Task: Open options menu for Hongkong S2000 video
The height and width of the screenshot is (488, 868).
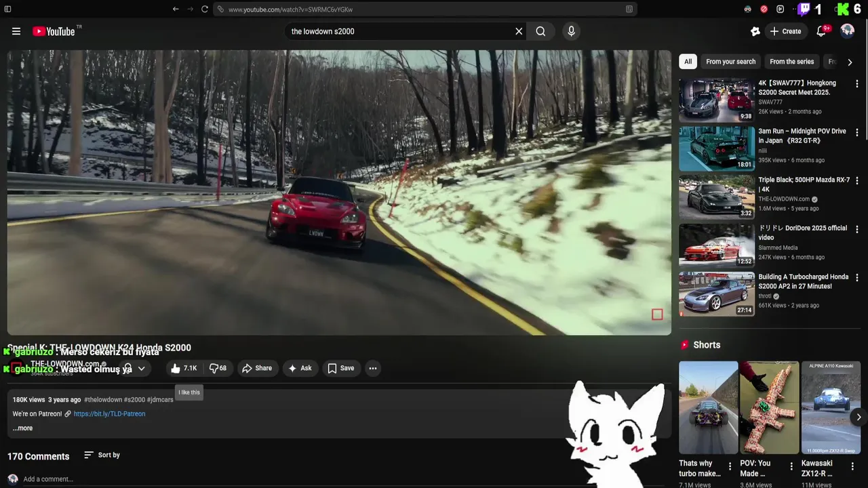Action: tap(856, 84)
